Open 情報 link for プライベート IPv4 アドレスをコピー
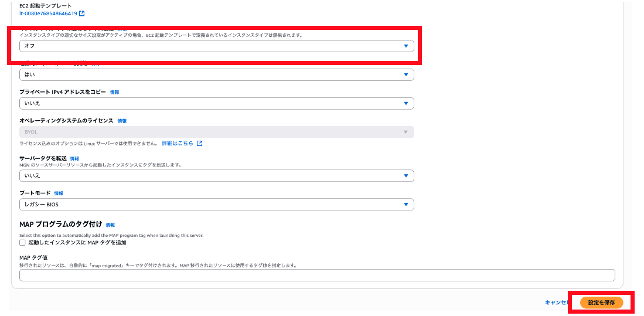 pos(115,93)
